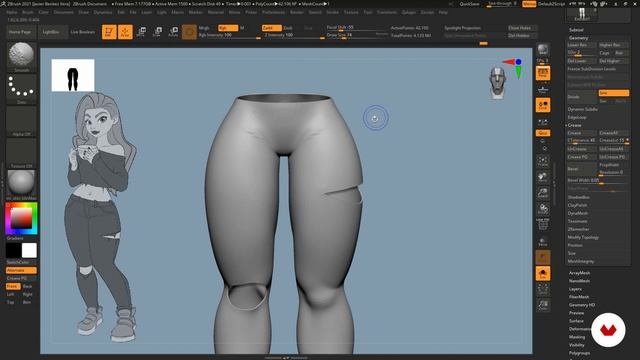Toggle the Rgb channel button
The image size is (640, 360).
point(228,28)
